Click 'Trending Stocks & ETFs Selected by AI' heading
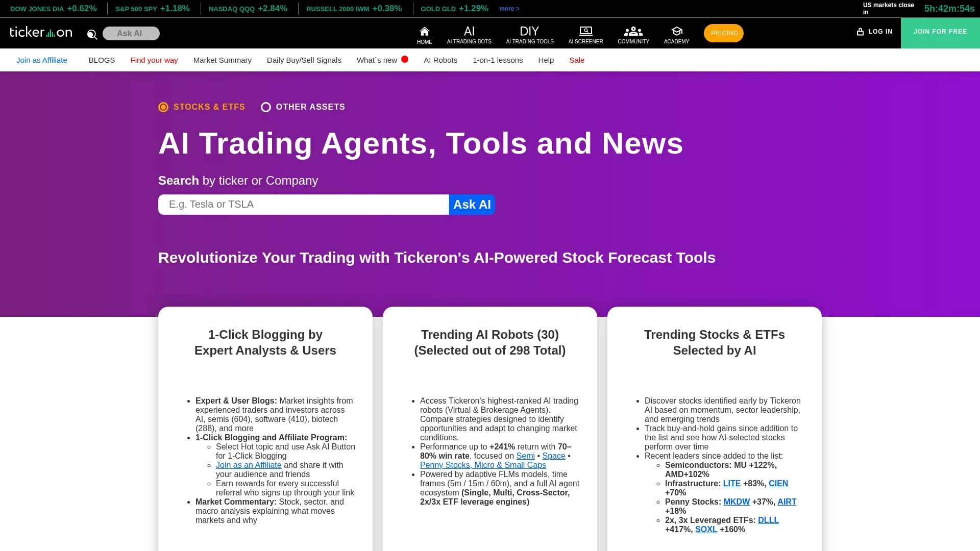 tap(715, 342)
